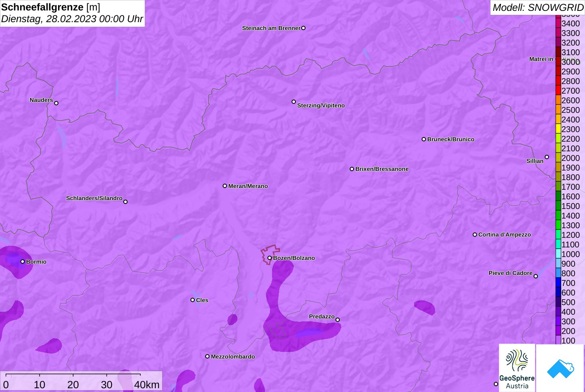Click the 100 m purple legend swatch
The width and height of the screenshot is (585, 392).
(558, 341)
